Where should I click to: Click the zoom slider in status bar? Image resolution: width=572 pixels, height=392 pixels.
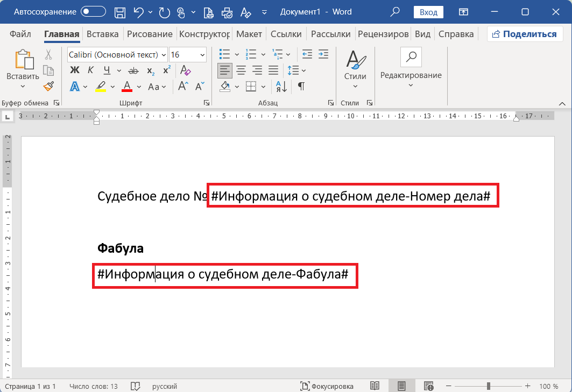click(x=488, y=386)
